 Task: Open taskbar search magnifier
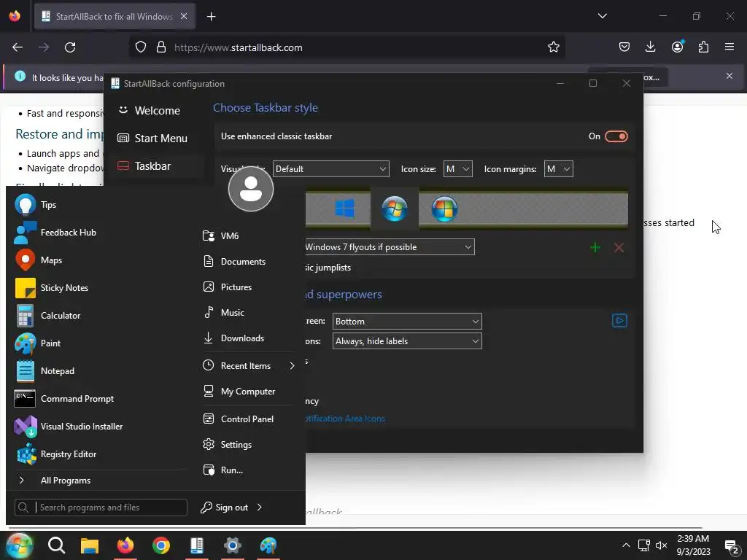pyautogui.click(x=56, y=545)
